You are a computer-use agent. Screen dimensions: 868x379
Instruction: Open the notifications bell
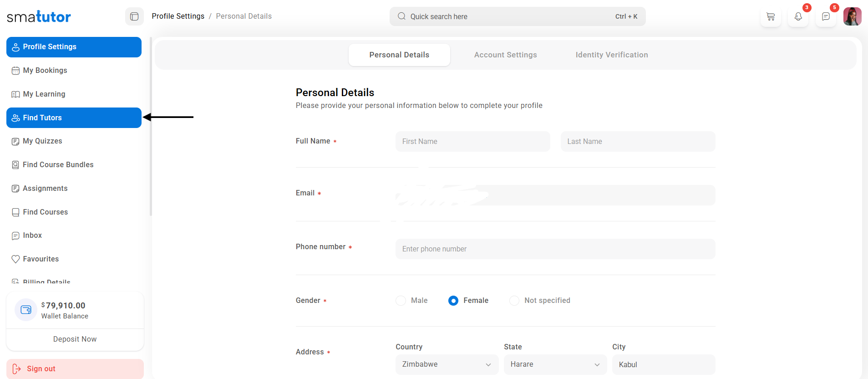798,17
